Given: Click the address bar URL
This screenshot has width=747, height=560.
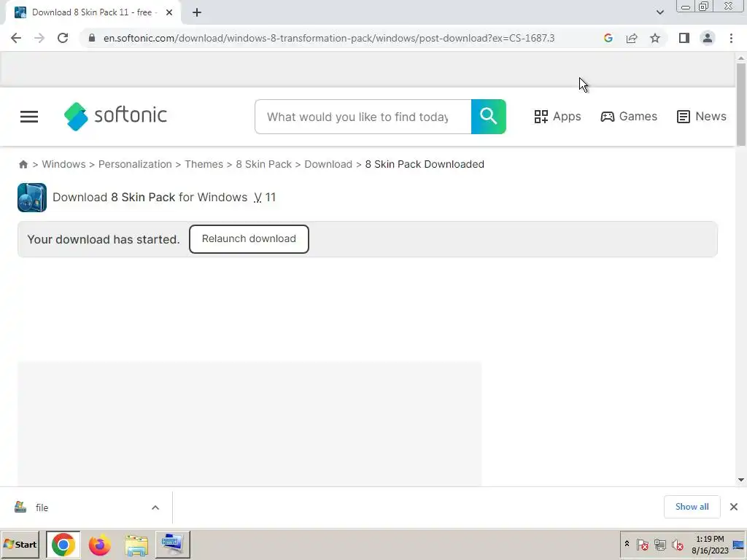Looking at the screenshot, I should pyautogui.click(x=329, y=38).
